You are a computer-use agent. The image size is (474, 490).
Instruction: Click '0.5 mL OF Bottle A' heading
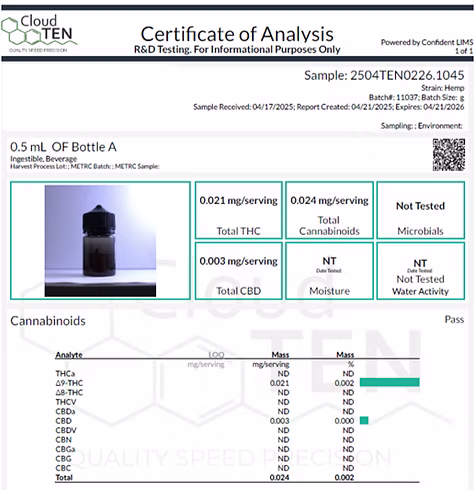(x=63, y=147)
